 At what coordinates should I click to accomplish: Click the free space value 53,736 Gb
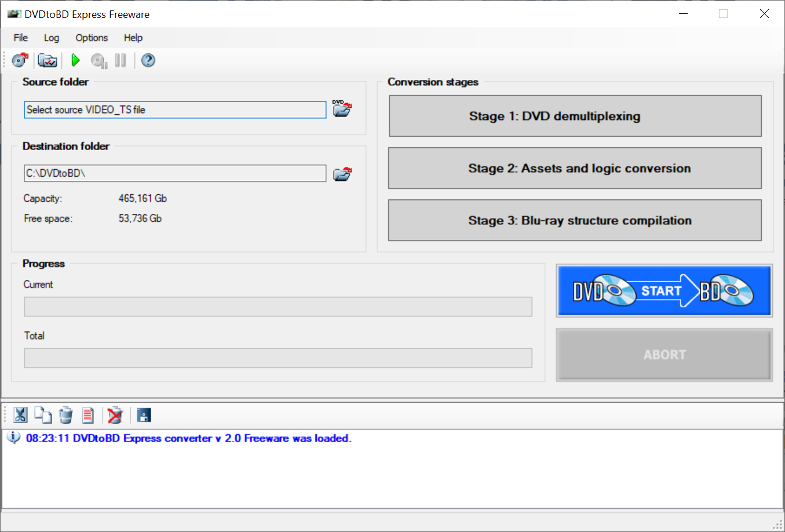click(x=140, y=218)
